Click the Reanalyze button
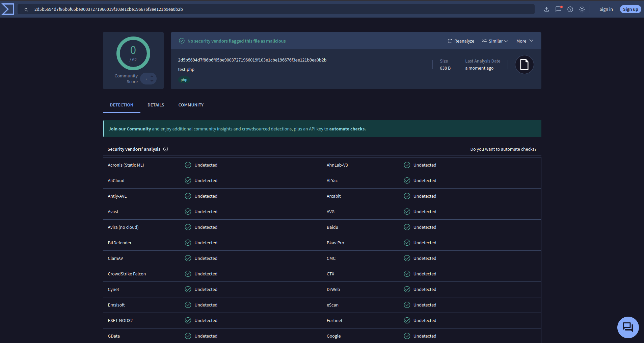The height and width of the screenshot is (343, 644). pos(461,41)
